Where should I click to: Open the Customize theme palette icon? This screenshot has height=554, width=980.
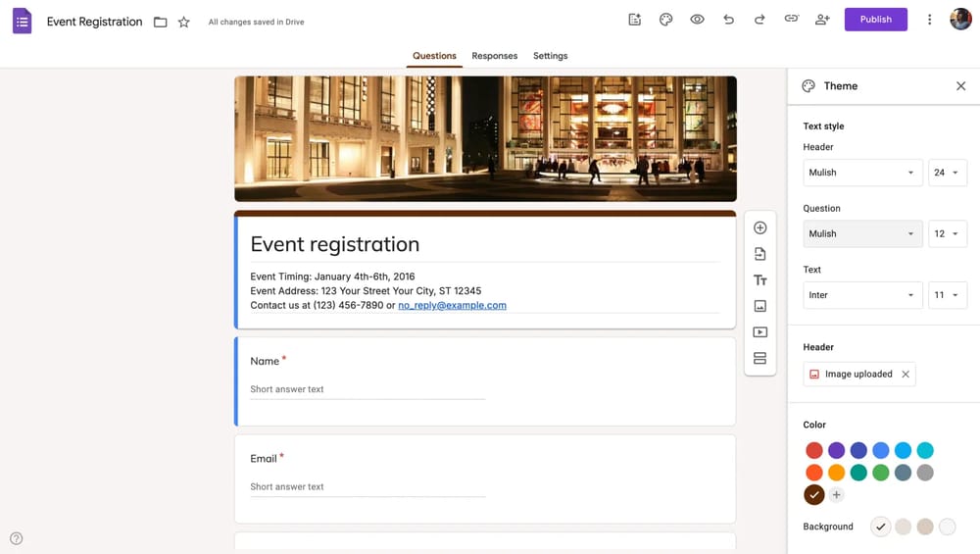pyautogui.click(x=665, y=20)
